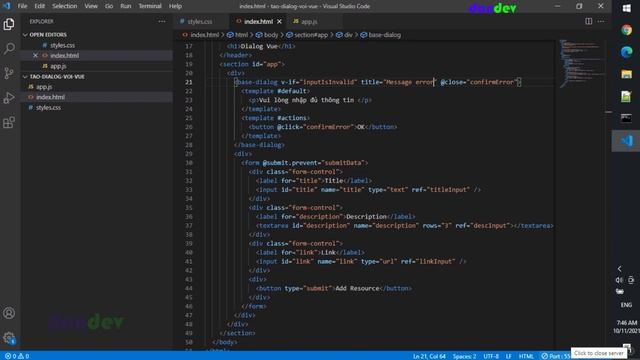Screen dimensions: 640x360
Task: Open the Extensions view
Action: [x=9, y=122]
